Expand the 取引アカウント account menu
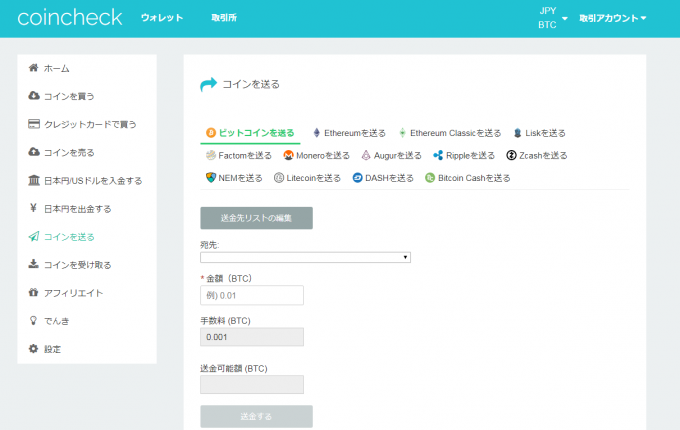Image resolution: width=680 pixels, height=430 pixels. click(612, 18)
